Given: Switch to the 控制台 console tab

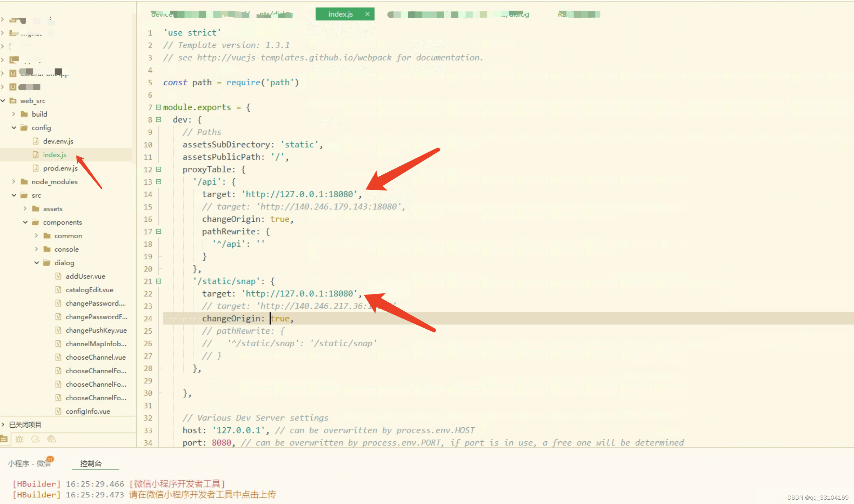Looking at the screenshot, I should 91,463.
